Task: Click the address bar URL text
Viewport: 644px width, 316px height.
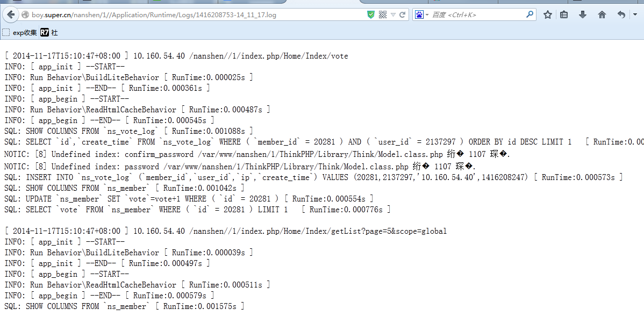Action: click(x=154, y=15)
